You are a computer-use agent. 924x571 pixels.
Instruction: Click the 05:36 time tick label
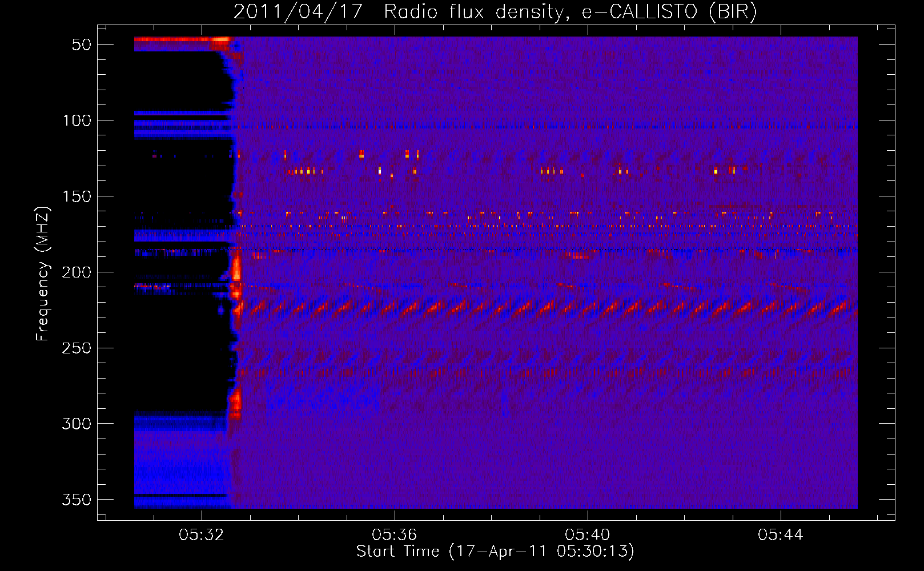click(394, 535)
